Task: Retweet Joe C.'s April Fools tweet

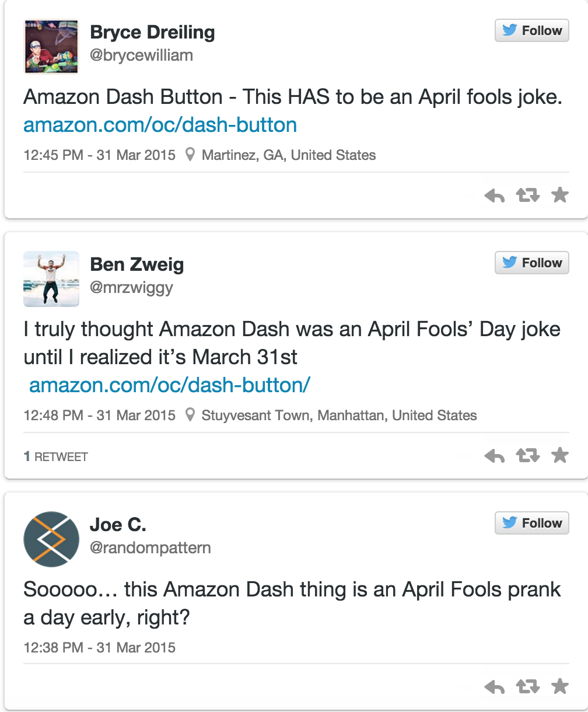Action: coord(528,687)
